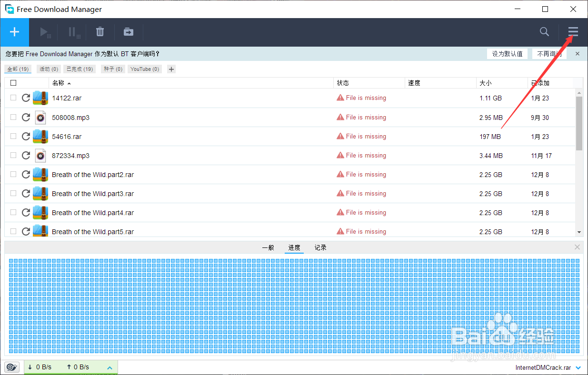588x375 pixels.
Task: Click retry icon for Breath of the Wild.part3.rar
Action: coord(26,193)
